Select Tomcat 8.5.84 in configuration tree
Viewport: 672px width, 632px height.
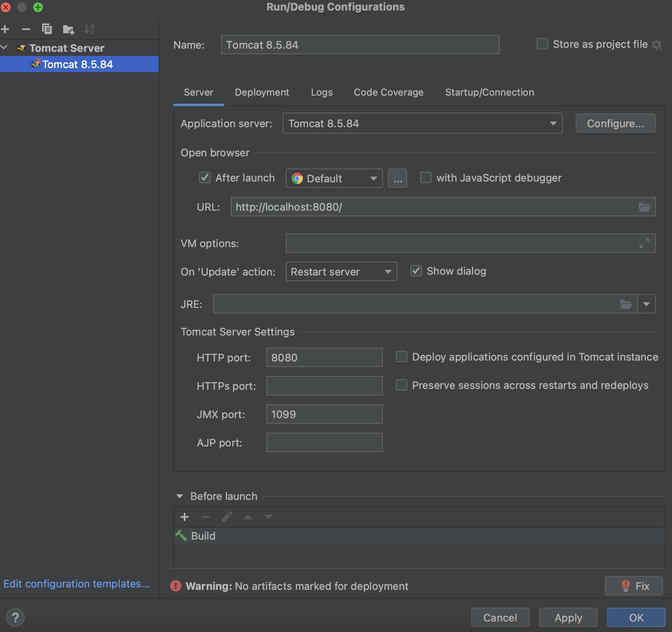pos(79,64)
